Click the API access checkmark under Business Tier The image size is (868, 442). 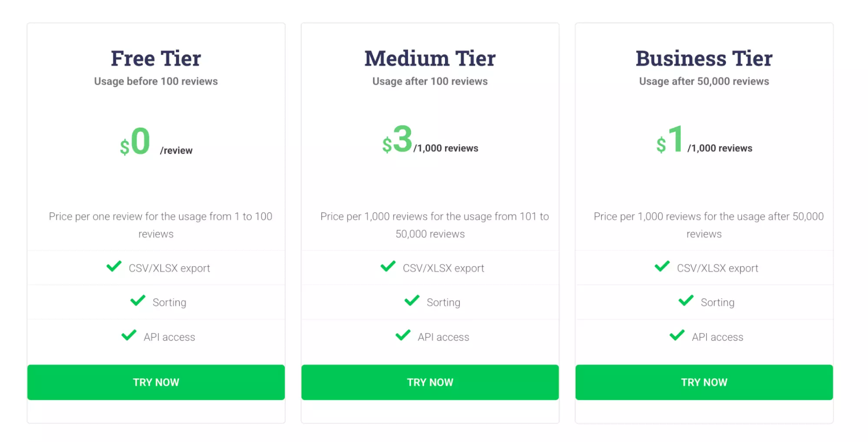tap(677, 335)
